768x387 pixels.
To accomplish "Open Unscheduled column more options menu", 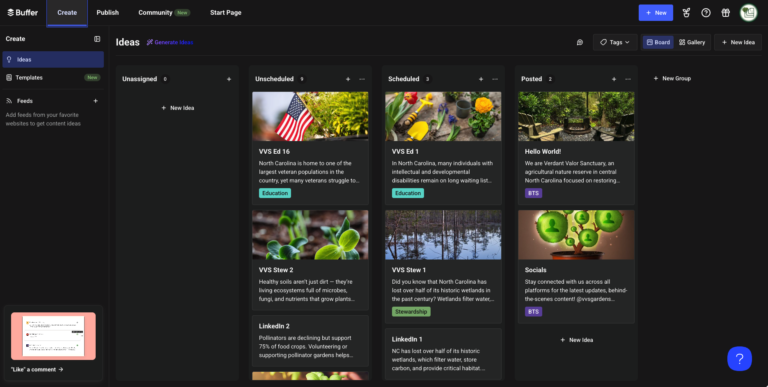I will tap(362, 79).
